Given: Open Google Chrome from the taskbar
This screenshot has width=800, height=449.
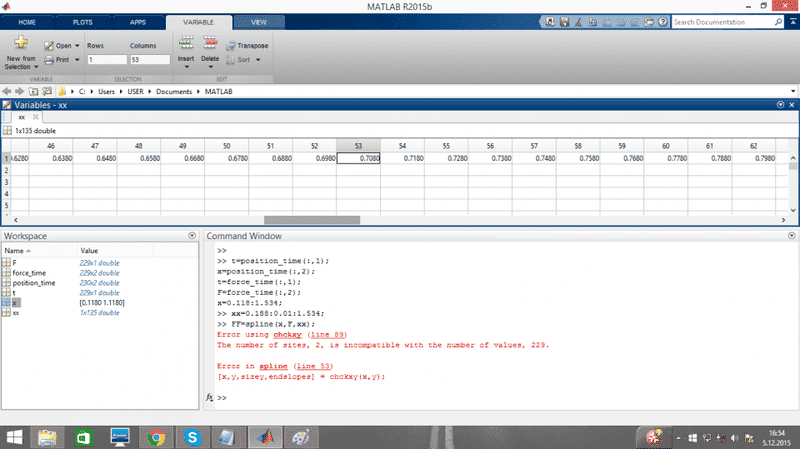Looking at the screenshot, I should [x=156, y=438].
